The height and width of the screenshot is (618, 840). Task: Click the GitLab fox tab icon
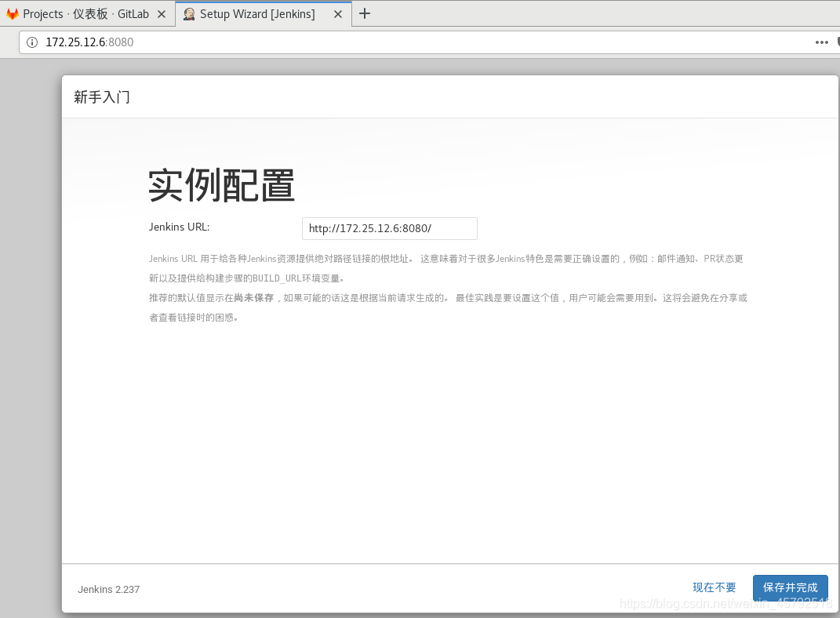[13, 14]
